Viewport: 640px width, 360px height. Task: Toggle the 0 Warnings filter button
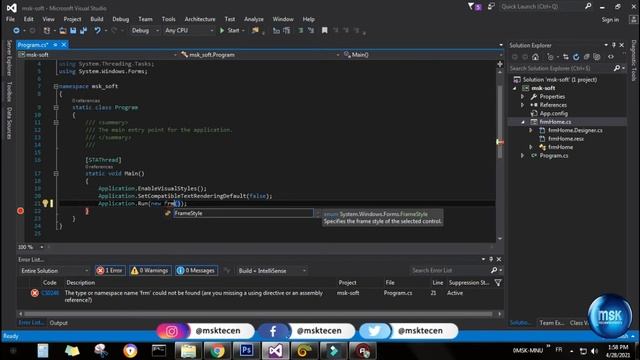point(149,271)
